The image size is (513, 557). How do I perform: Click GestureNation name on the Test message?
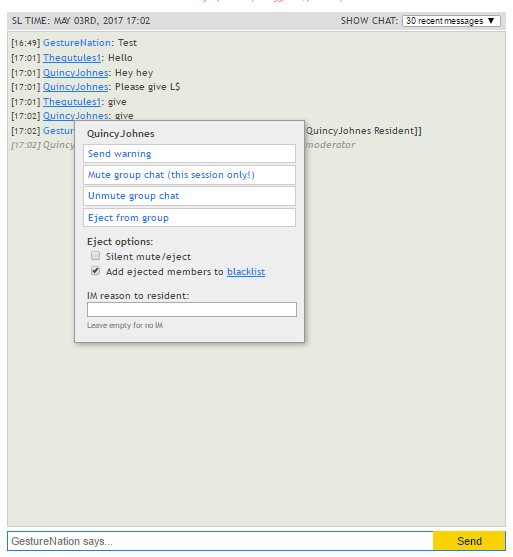77,43
